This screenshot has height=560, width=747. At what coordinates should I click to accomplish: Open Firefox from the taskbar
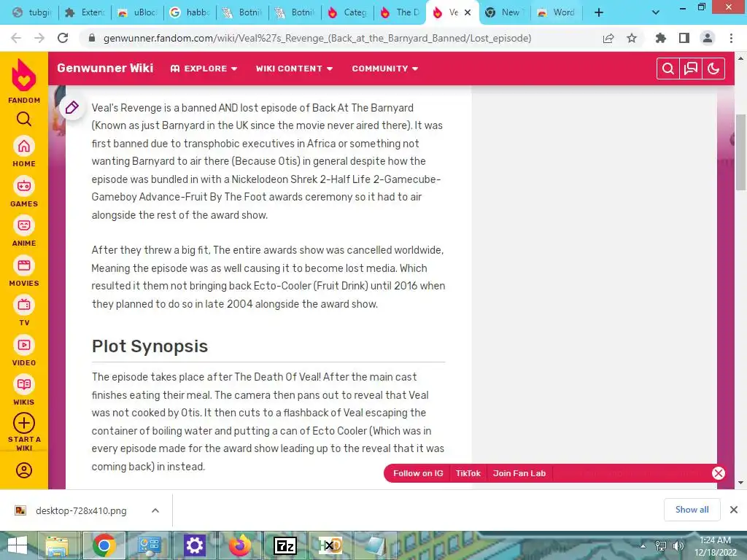coord(239,545)
